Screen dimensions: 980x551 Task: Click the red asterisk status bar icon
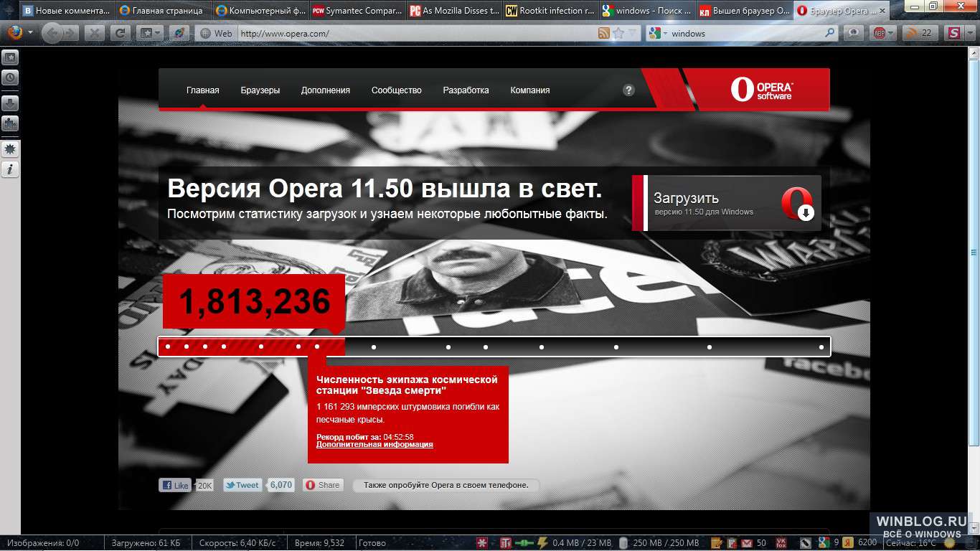coord(484,543)
